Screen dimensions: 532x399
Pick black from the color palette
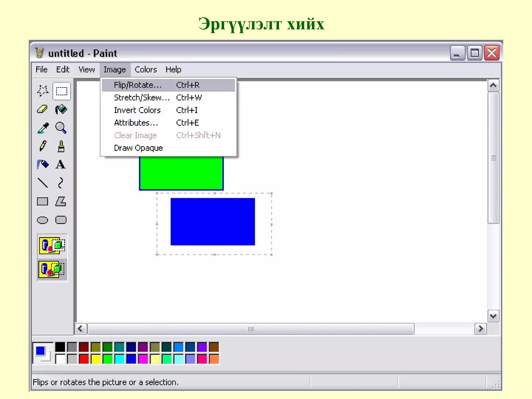click(x=60, y=347)
